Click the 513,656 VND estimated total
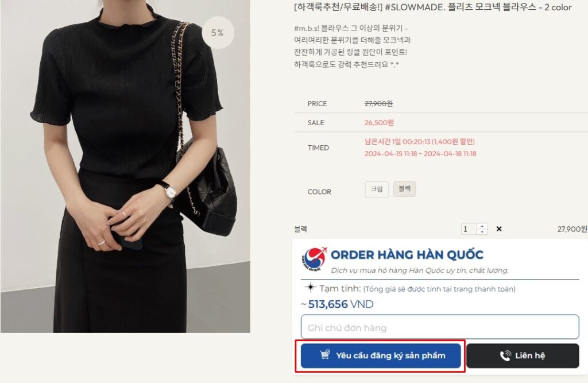Screen dimensions: 588x383 (x=341, y=304)
